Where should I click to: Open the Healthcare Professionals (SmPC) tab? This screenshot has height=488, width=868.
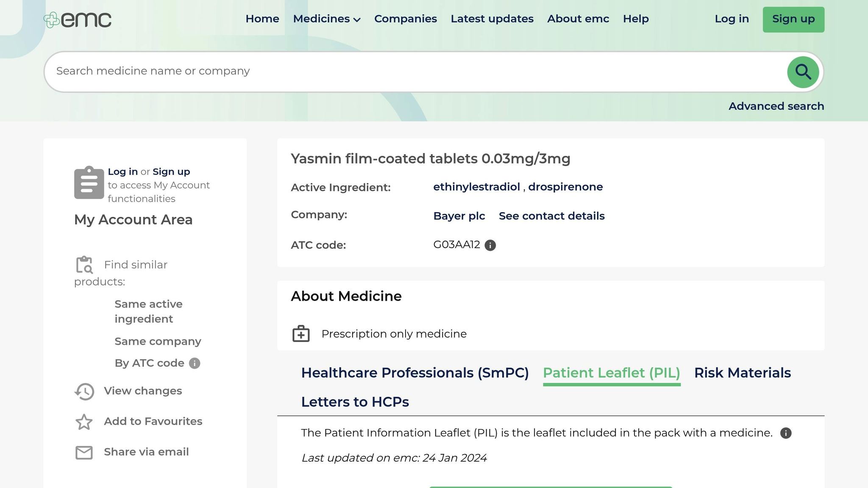point(415,373)
